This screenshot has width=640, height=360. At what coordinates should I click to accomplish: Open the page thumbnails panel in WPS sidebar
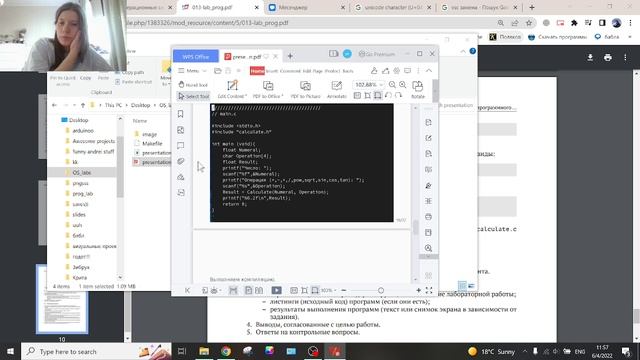point(181,130)
